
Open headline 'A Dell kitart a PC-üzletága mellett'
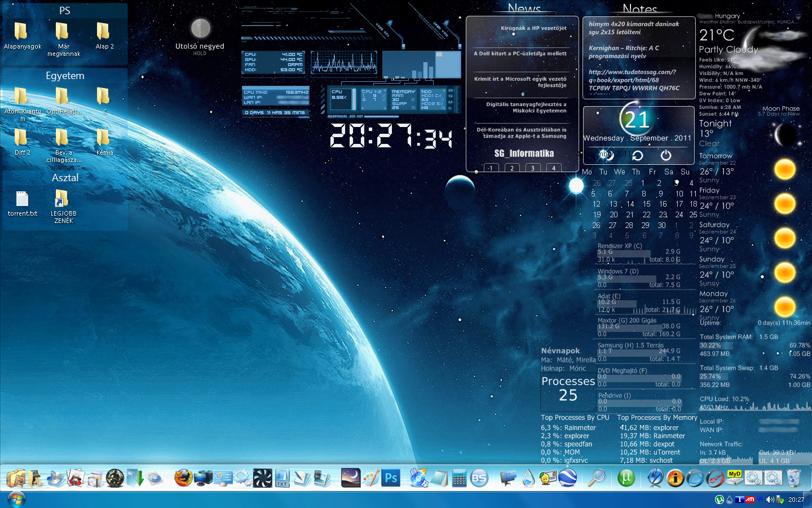point(520,54)
